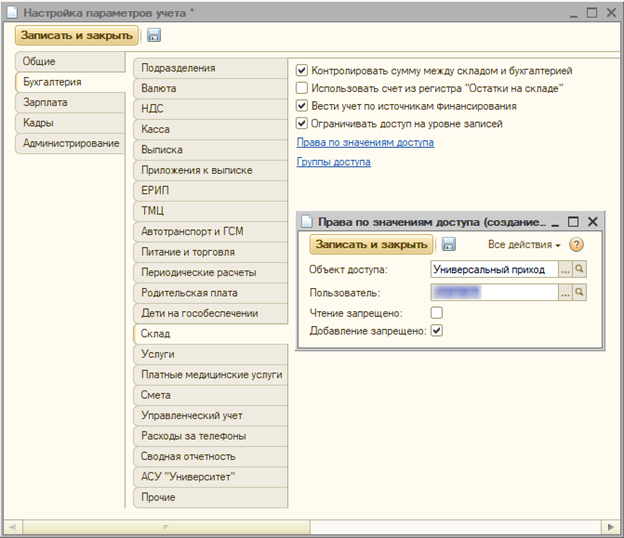This screenshot has height=538, width=624.
Task: Switch to the Зарплата tab
Action: [47, 102]
